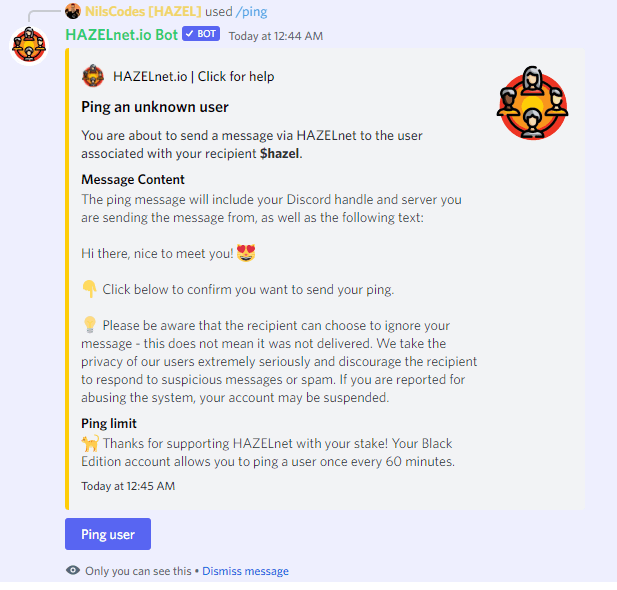Click the embed footer 12:45 AM timestamp
Viewport: 617px width, 590px height.
pos(128,486)
